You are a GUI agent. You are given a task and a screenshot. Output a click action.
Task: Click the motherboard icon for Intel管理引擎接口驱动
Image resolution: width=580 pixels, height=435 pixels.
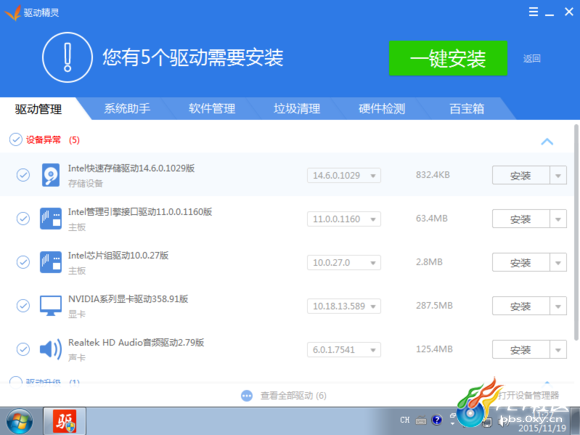point(51,219)
